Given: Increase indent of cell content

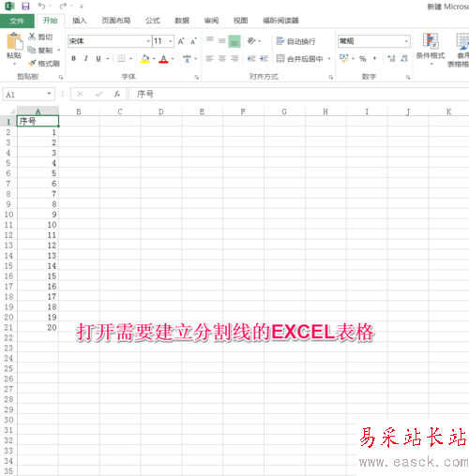Looking at the screenshot, I should [x=264, y=58].
